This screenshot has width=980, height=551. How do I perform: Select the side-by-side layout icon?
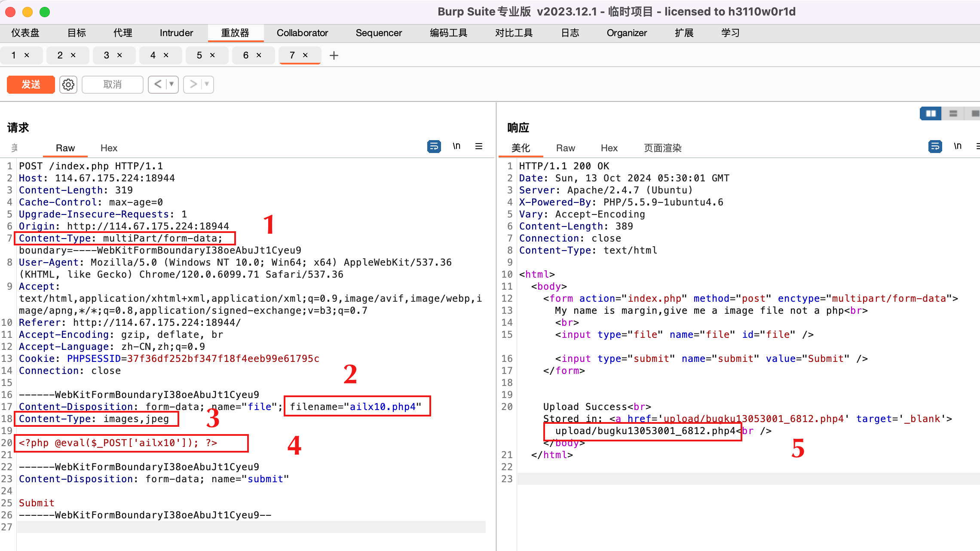click(x=930, y=113)
